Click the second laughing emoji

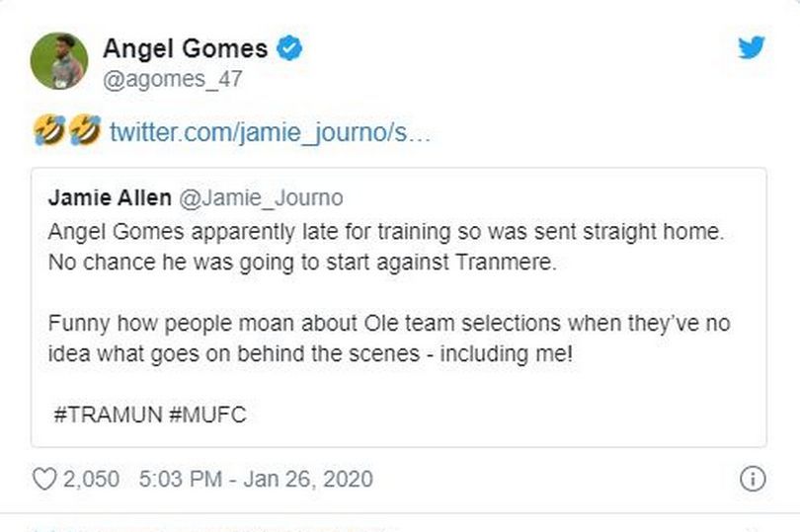click(85, 129)
